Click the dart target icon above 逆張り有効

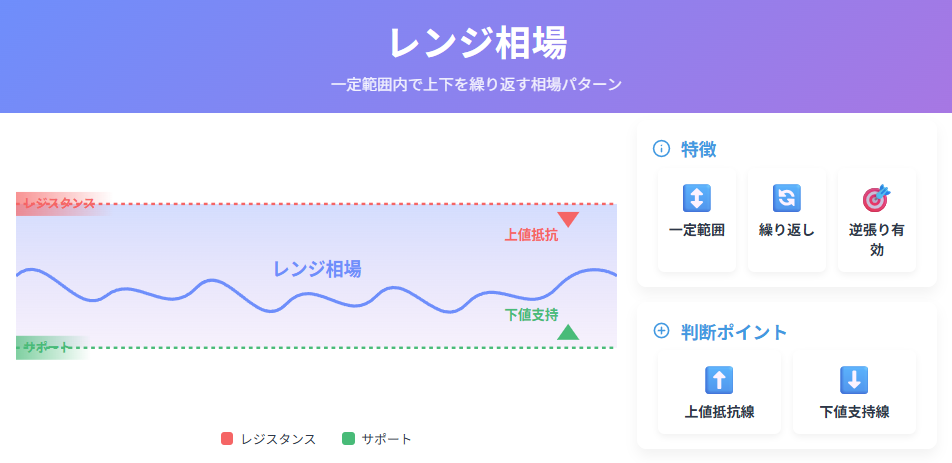(877, 198)
